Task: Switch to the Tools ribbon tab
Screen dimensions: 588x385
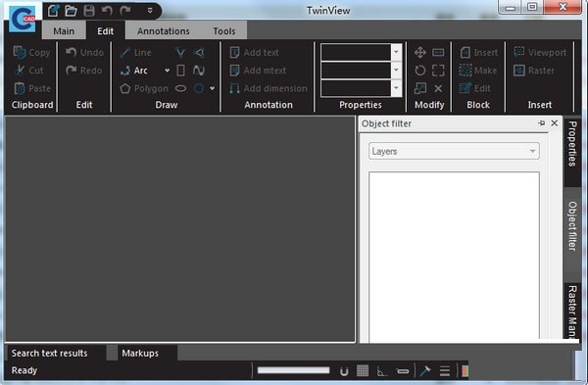Action: 224,31
